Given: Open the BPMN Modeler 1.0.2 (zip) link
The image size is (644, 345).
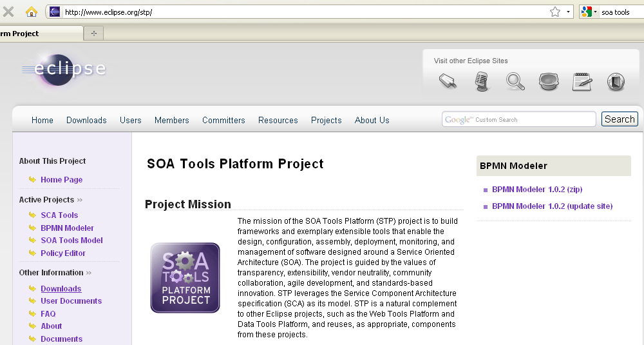Looking at the screenshot, I should pos(537,190).
